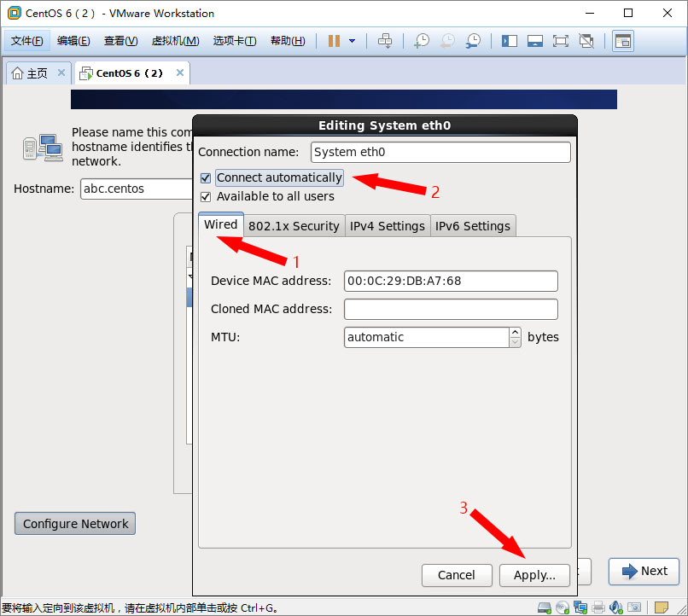The height and width of the screenshot is (616, 688).
Task: Decrease the MTU value with down arrow
Action: click(x=515, y=342)
